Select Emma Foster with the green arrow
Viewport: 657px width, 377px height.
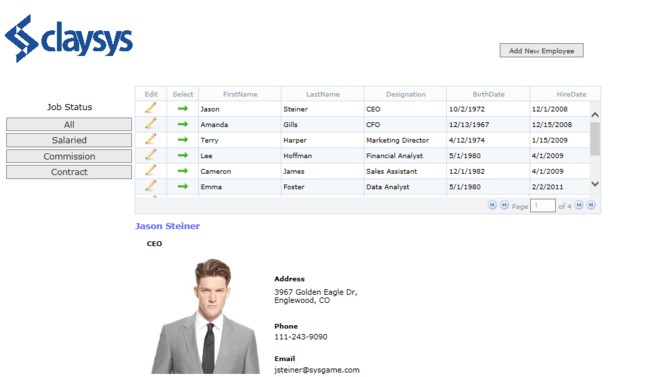pos(183,186)
